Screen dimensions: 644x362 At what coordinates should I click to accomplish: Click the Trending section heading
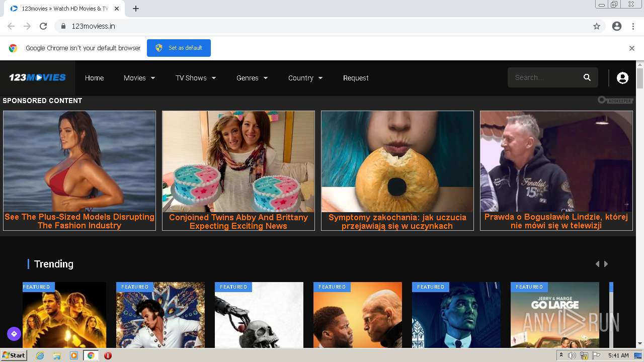[x=53, y=264]
